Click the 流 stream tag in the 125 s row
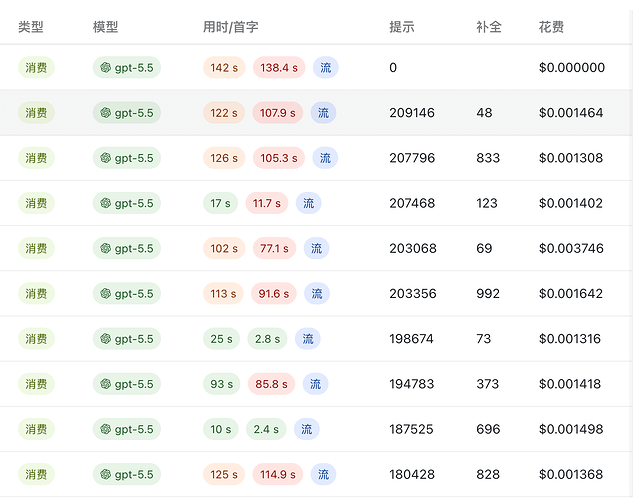The image size is (633, 500). click(323, 474)
